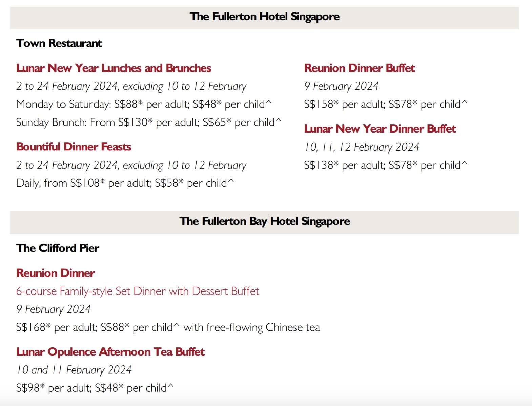The height and width of the screenshot is (406, 532).
Task: Click the 10 and 11 February 2024 date
Action: (x=74, y=370)
